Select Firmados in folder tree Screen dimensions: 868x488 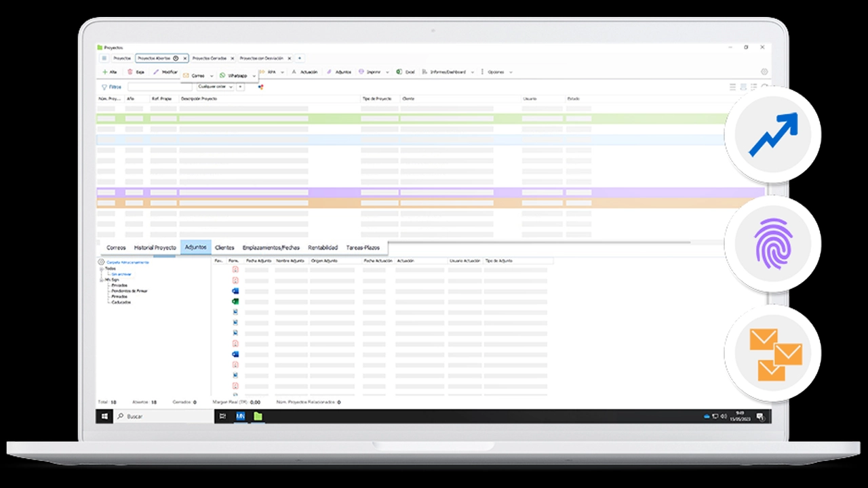(119, 297)
